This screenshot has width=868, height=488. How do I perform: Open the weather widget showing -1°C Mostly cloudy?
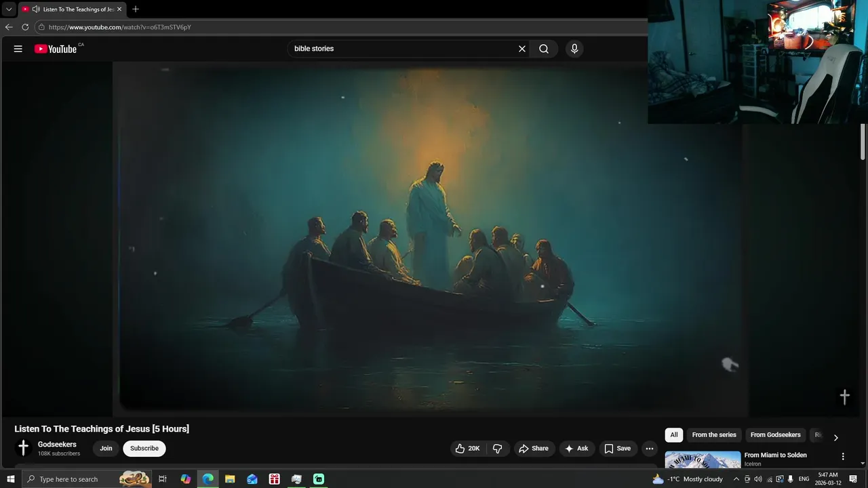tap(688, 479)
